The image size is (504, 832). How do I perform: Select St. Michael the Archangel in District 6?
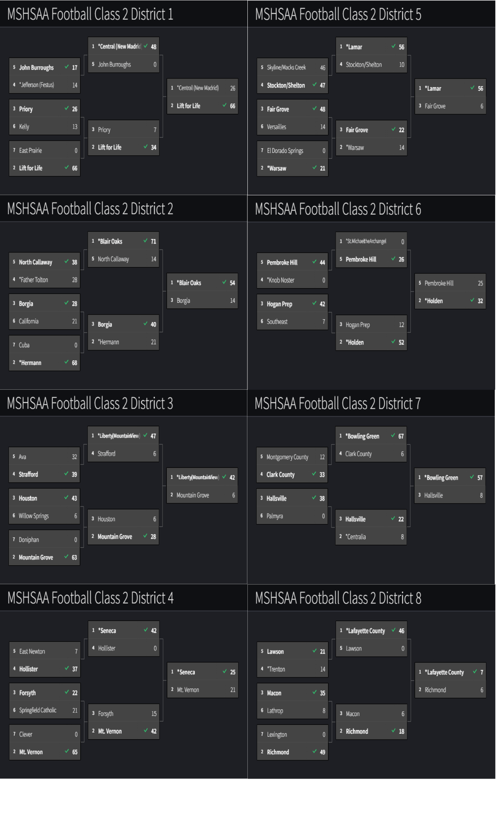point(371,241)
